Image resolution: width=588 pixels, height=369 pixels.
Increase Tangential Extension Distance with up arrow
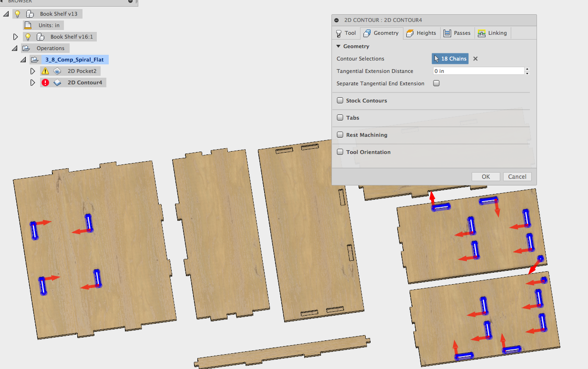click(x=527, y=69)
